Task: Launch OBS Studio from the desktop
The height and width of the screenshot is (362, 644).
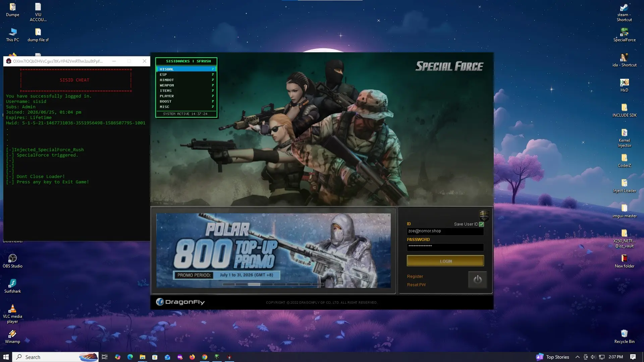Action: pyautogui.click(x=12, y=261)
